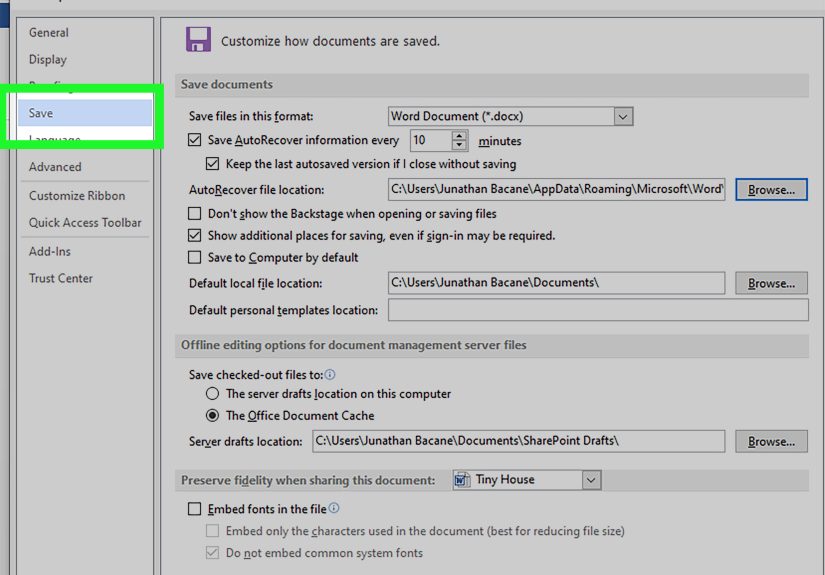Click the Default local file location field
The width and height of the screenshot is (825, 575).
pyautogui.click(x=556, y=283)
